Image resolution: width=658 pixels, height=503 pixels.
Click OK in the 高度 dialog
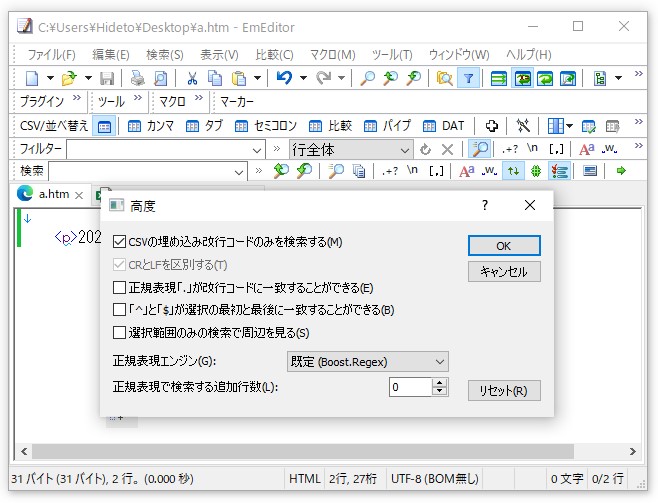click(x=504, y=246)
